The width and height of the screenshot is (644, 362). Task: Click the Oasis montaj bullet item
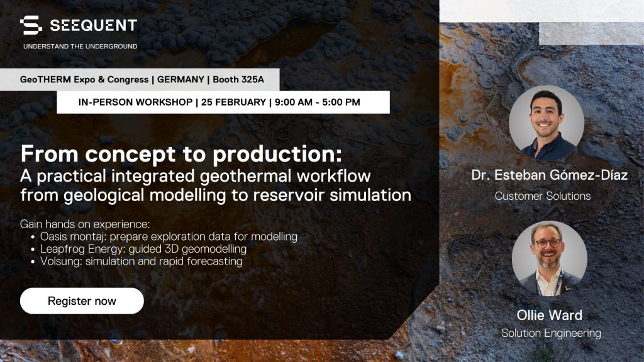coord(169,236)
